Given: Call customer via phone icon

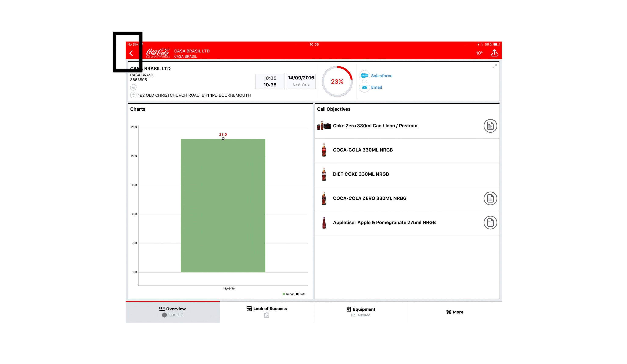Looking at the screenshot, I should tap(133, 87).
